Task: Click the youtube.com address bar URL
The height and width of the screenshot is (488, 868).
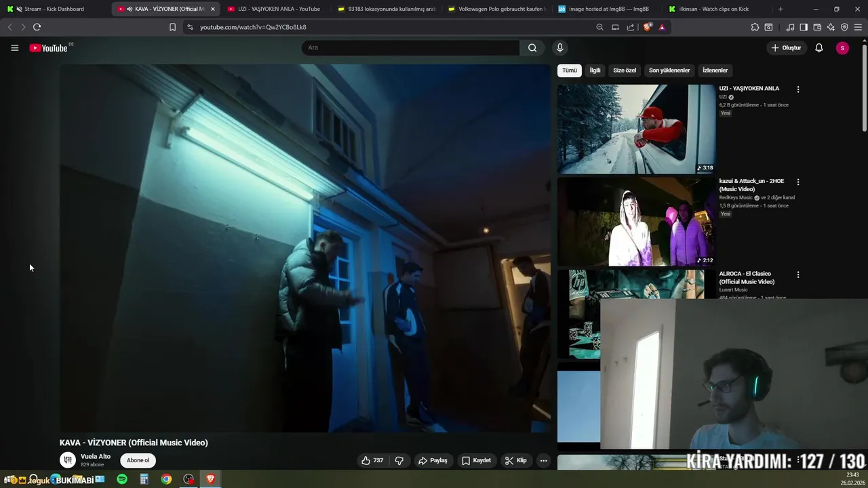Action: (253, 27)
